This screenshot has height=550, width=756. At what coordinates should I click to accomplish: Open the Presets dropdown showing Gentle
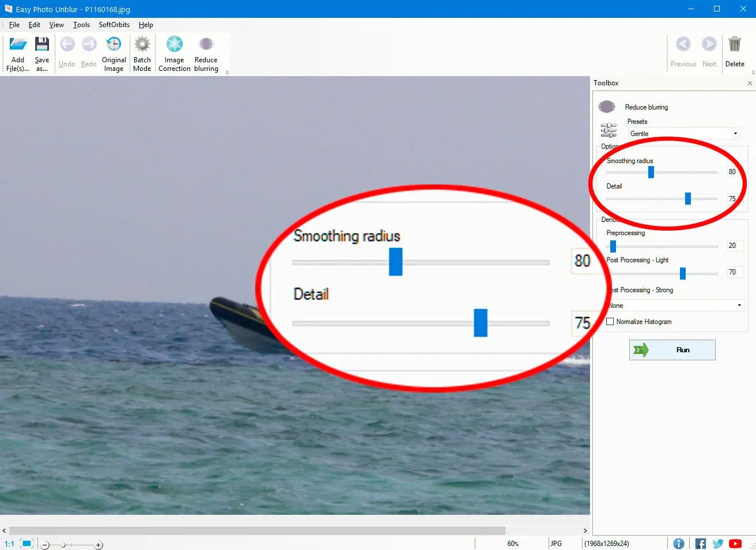point(683,134)
